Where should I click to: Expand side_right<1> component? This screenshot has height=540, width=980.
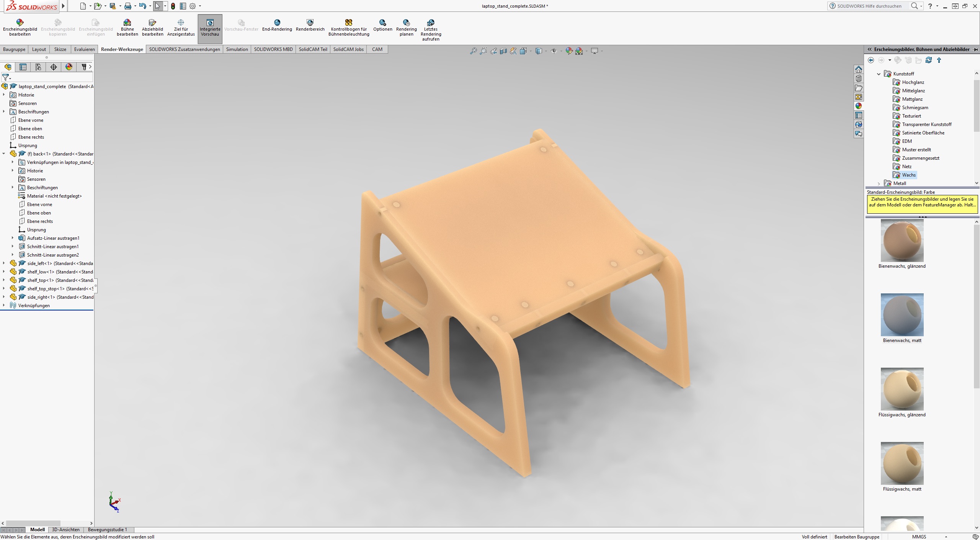(x=4, y=297)
